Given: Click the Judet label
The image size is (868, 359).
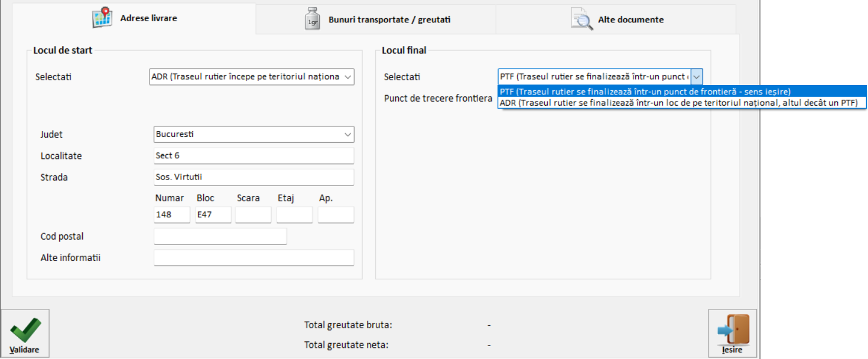Looking at the screenshot, I should 51,135.
